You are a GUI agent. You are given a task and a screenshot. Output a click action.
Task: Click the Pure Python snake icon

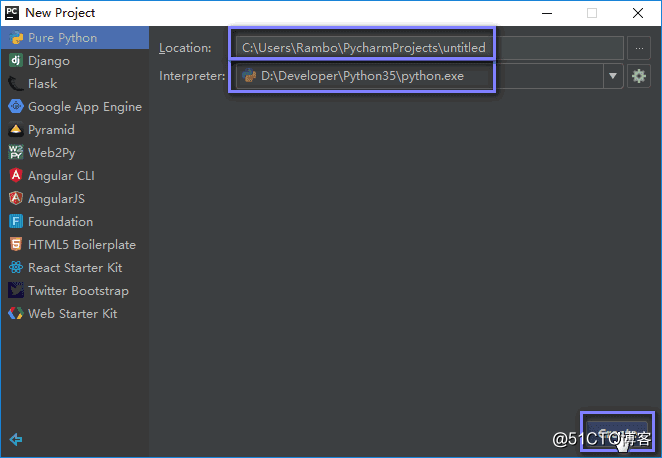tap(16, 38)
